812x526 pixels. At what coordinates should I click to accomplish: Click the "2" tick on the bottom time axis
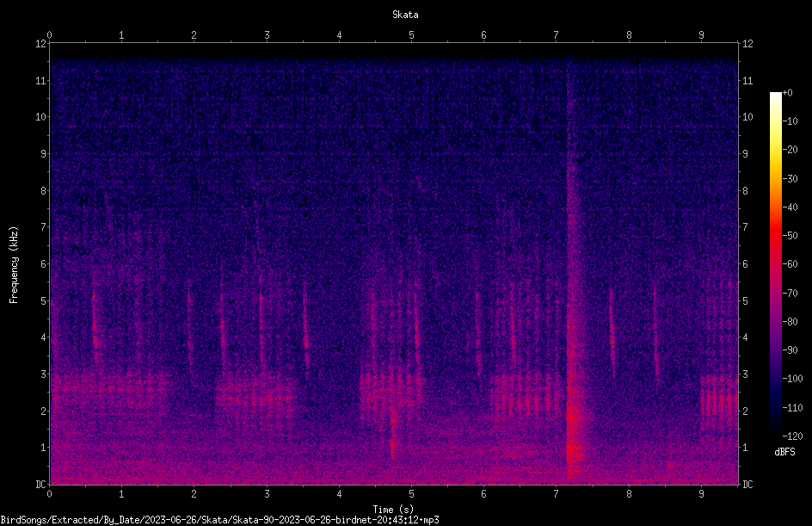[194, 494]
